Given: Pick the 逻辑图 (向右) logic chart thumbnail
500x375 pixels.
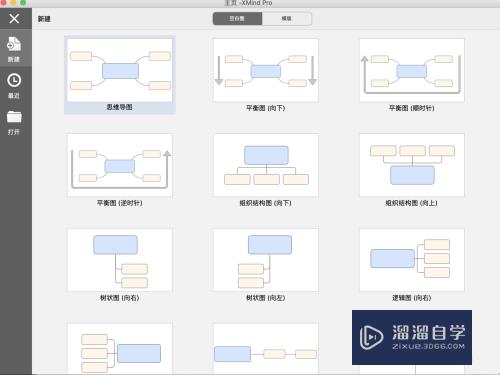Looking at the screenshot, I should [412, 260].
